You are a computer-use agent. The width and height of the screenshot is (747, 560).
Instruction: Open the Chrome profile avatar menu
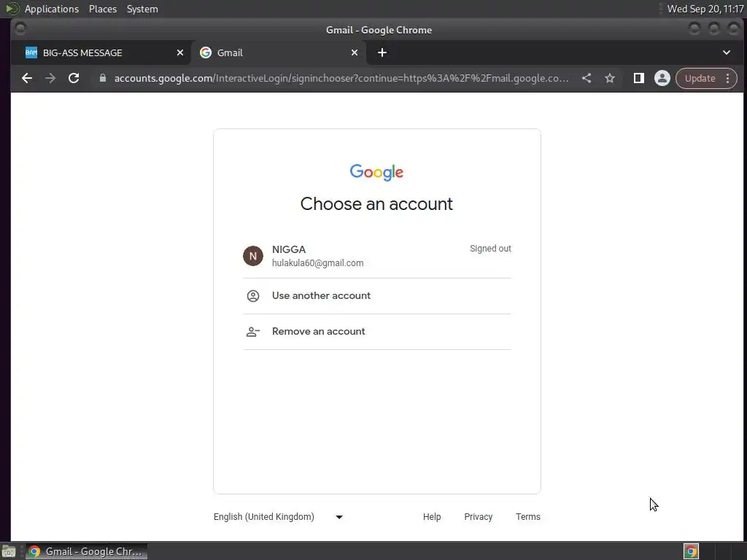pos(662,79)
